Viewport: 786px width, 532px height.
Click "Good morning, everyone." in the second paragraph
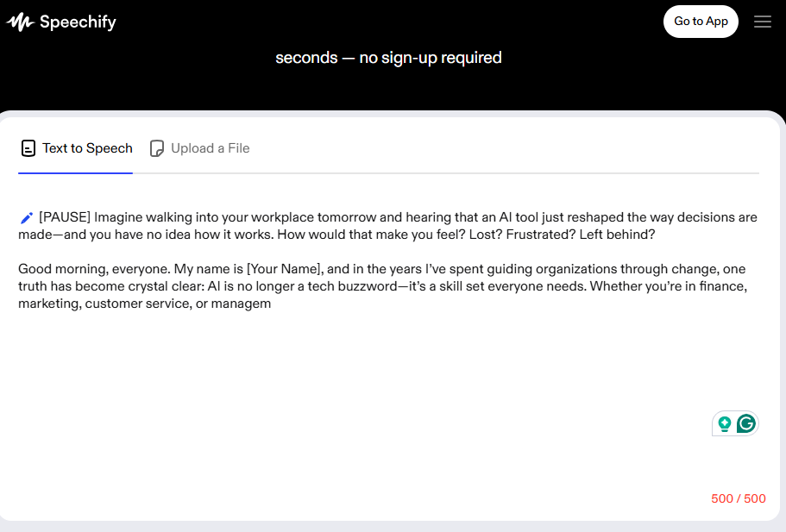[94, 269]
